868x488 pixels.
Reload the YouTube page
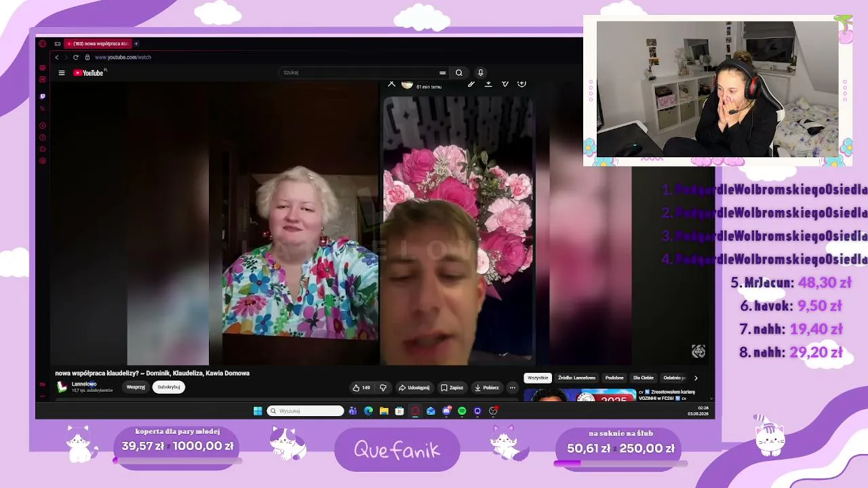76,57
